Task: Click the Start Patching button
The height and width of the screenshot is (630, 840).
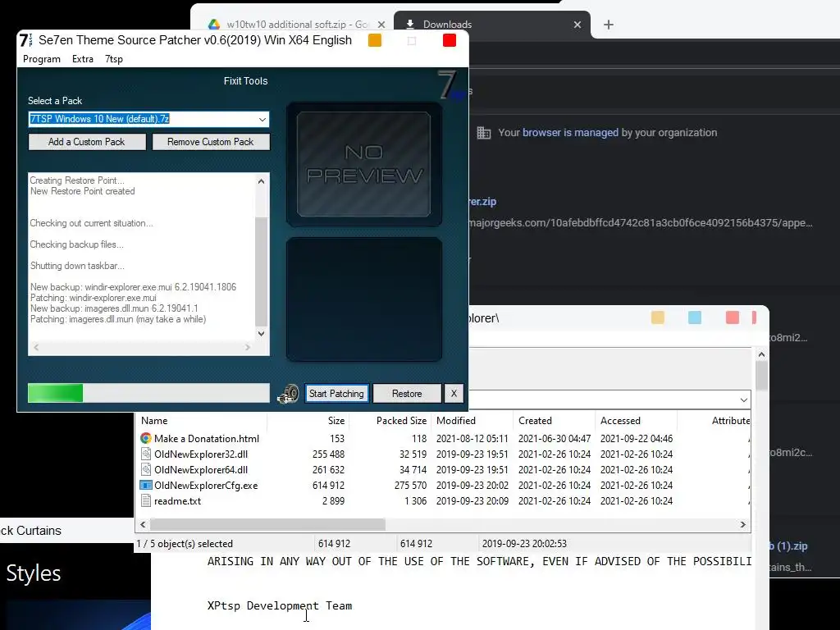Action: click(336, 394)
